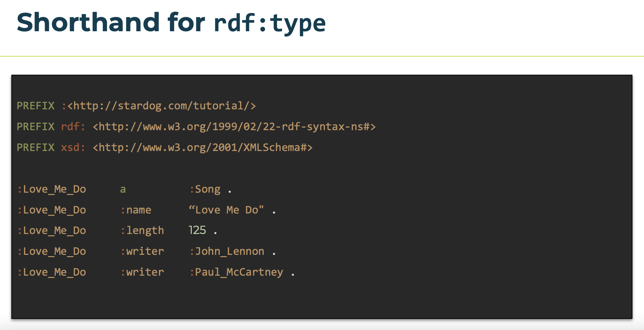Click ':Love_Me_Do' subject in last triple

point(52,272)
